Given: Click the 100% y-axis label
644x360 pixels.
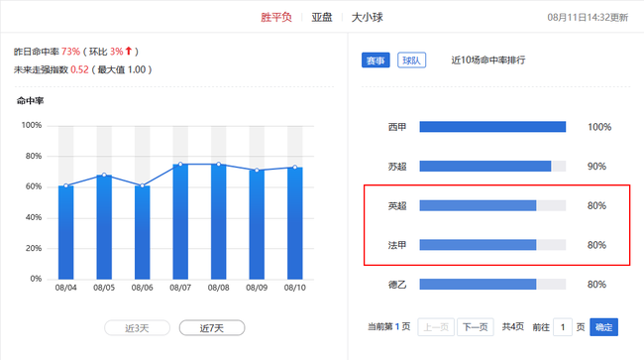Looking at the screenshot, I should (32, 125).
